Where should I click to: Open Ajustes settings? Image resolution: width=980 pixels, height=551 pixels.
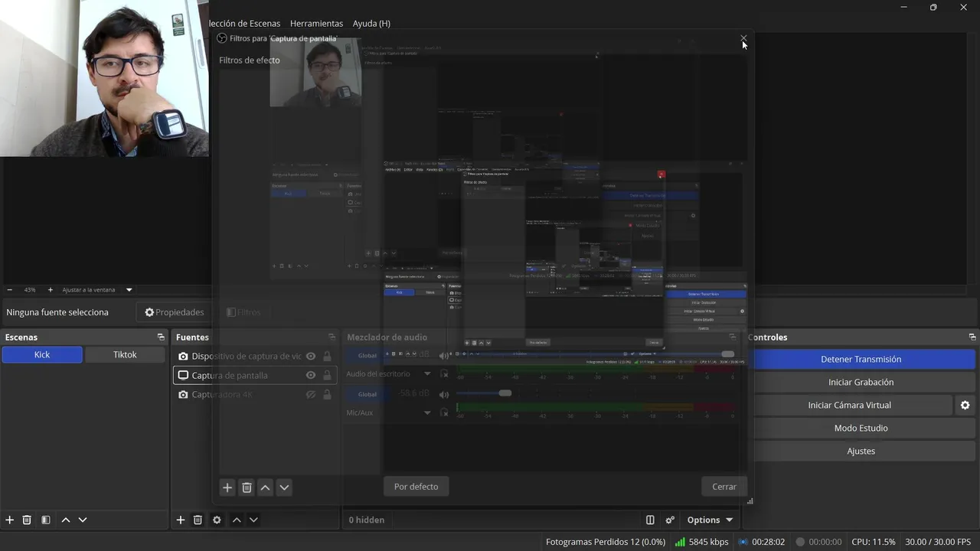click(861, 451)
